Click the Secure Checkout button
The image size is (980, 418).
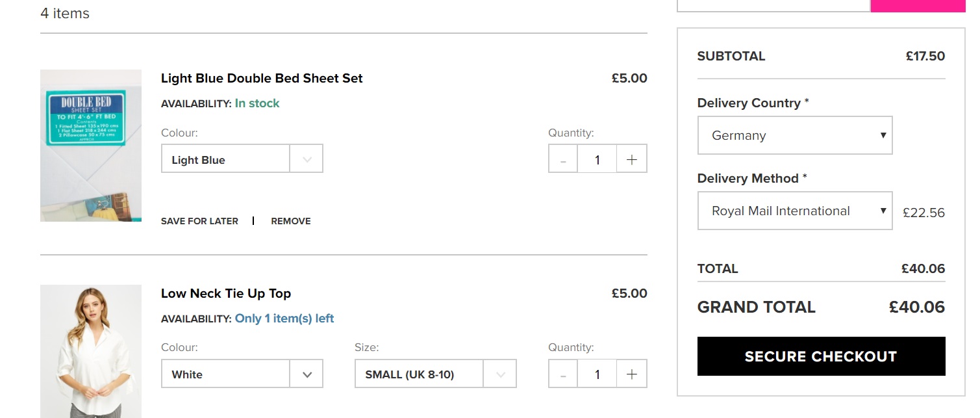click(821, 356)
